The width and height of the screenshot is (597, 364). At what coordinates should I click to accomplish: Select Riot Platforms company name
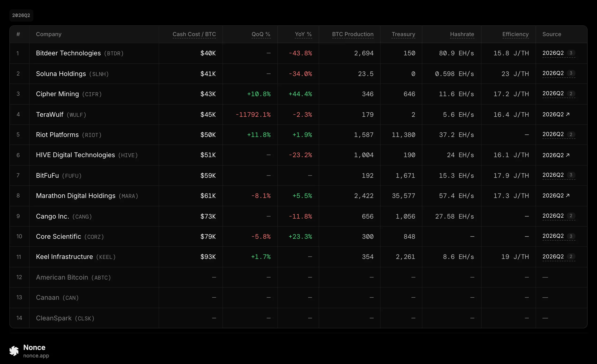click(x=57, y=135)
